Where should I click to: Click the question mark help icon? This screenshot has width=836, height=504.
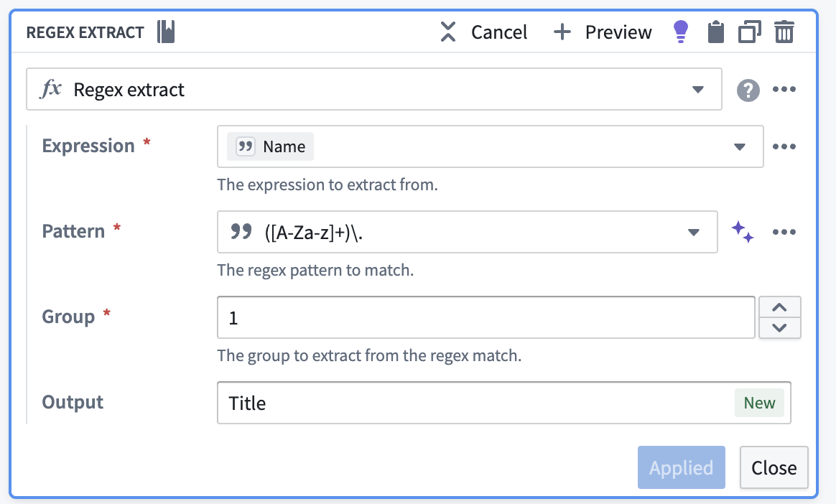pyautogui.click(x=748, y=90)
